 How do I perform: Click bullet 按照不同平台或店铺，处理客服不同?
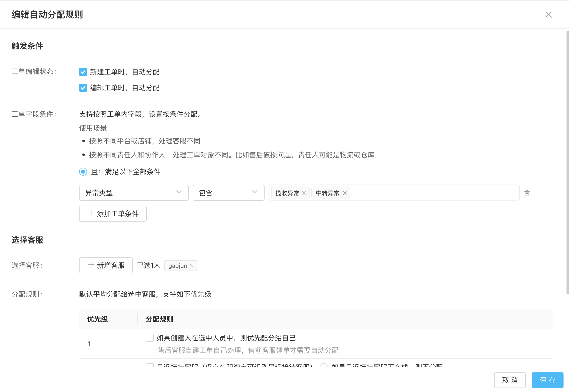[145, 141]
